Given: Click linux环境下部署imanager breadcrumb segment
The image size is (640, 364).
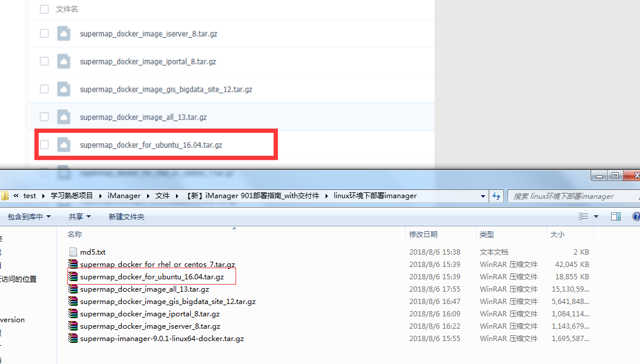Looking at the screenshot, I should pos(375,196).
